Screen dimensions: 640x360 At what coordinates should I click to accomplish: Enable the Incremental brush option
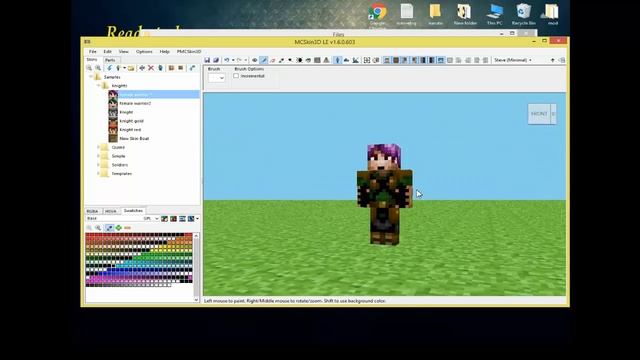click(x=236, y=76)
